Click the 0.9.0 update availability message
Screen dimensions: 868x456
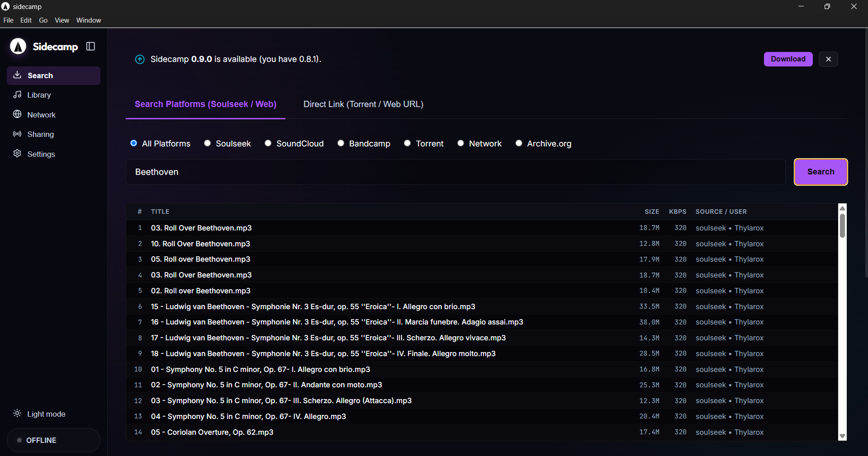pos(236,59)
